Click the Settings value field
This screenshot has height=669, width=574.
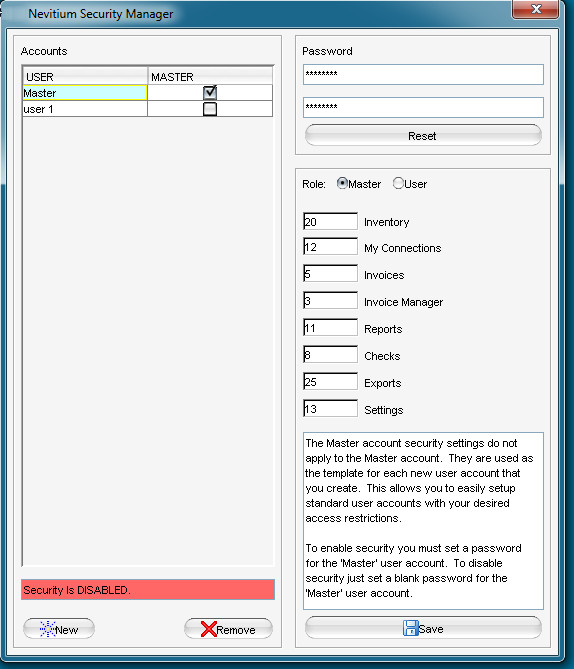click(330, 408)
